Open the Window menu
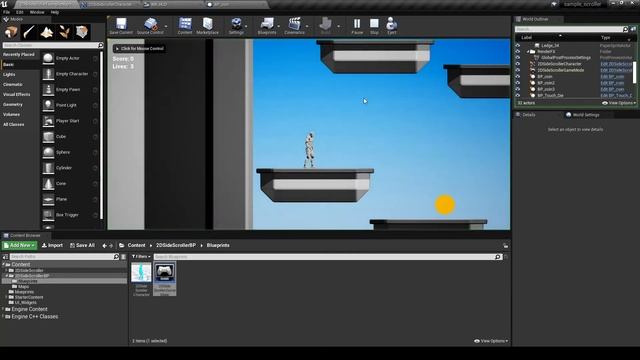Viewport: 640px width, 360px height. tap(37, 12)
